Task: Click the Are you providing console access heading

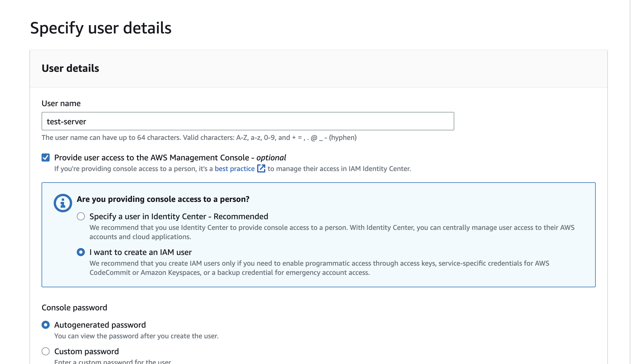Action: (x=163, y=199)
